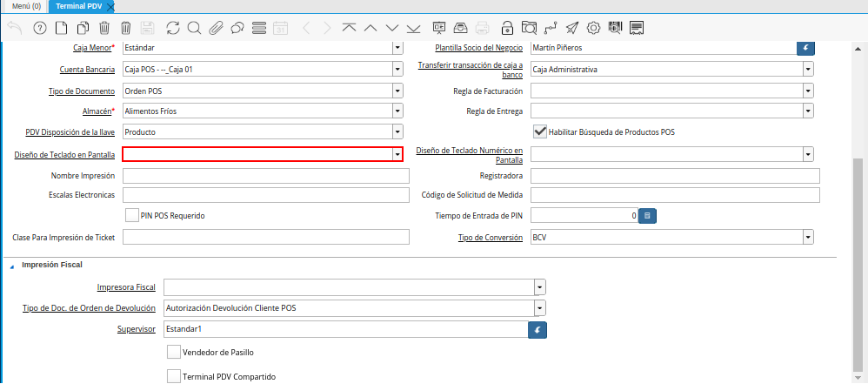
Task: Open Requests paper-plane icon
Action: pos(572,28)
